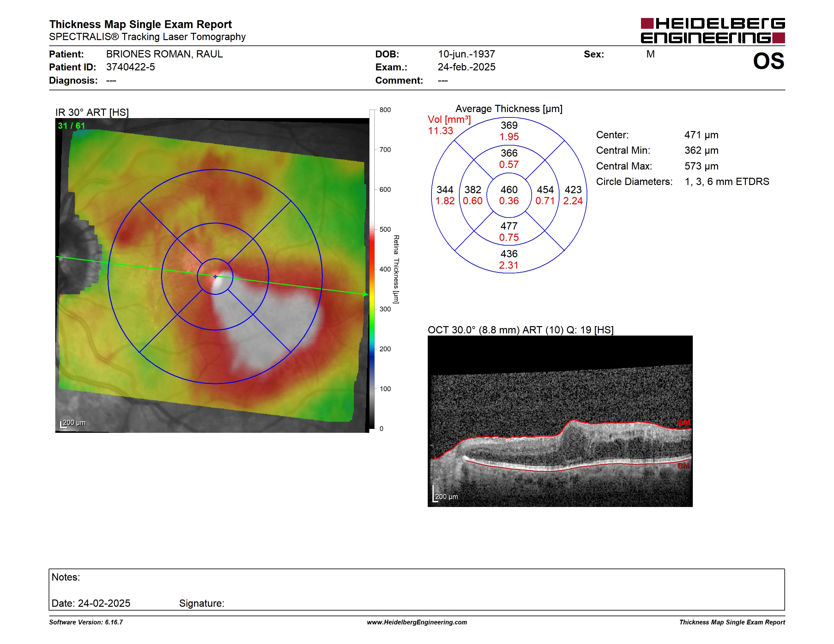The height and width of the screenshot is (644, 834).
Task: Click inner inferior sector value '477'
Action: [509, 226]
